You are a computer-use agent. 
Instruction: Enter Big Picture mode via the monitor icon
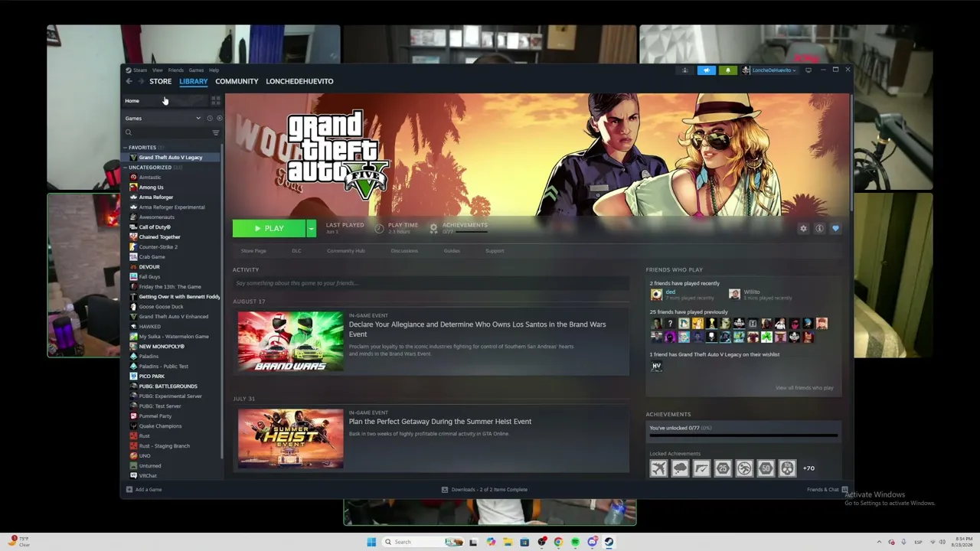[808, 70]
